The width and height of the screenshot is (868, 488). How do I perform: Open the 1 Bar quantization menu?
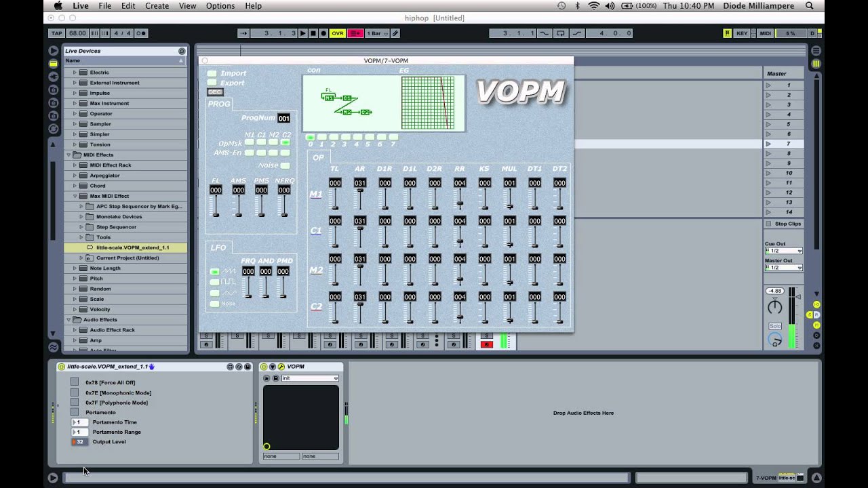click(377, 33)
